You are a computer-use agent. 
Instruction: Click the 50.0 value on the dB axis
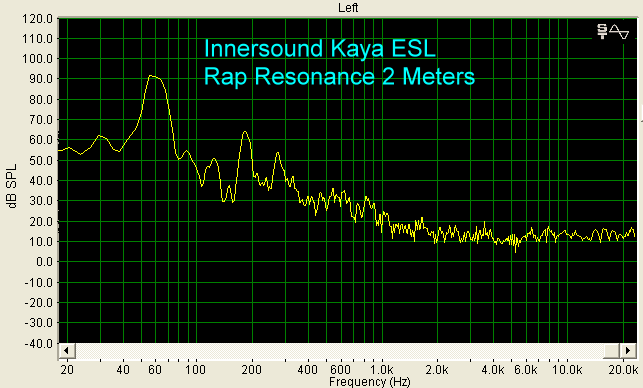[41, 160]
